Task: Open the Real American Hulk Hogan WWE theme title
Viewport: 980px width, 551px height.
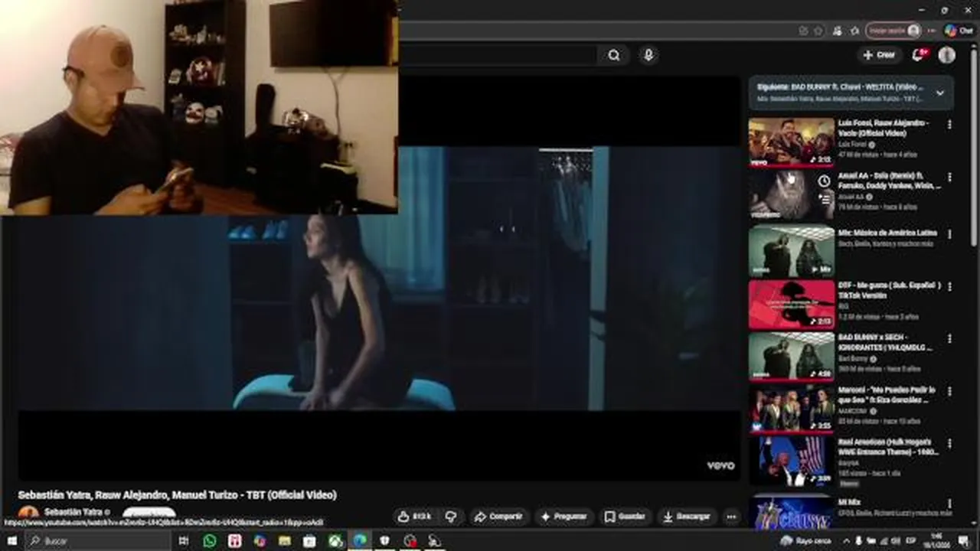Action: tap(887, 447)
